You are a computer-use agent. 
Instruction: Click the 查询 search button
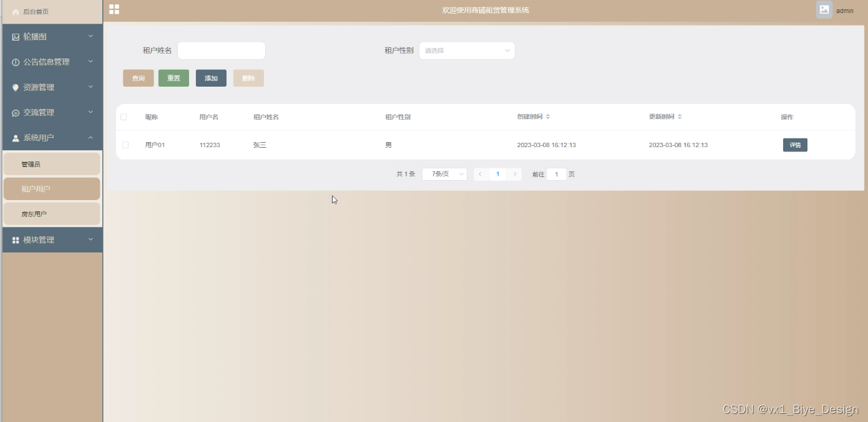coord(139,79)
